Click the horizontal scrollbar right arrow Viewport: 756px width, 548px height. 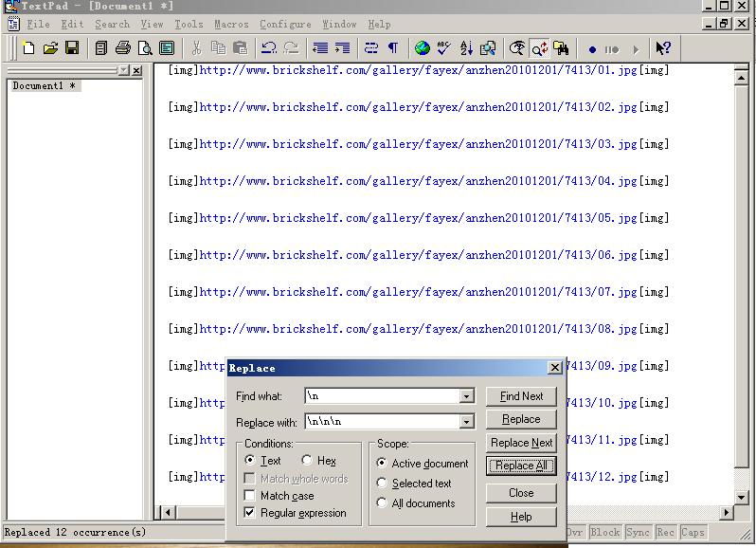pos(726,512)
